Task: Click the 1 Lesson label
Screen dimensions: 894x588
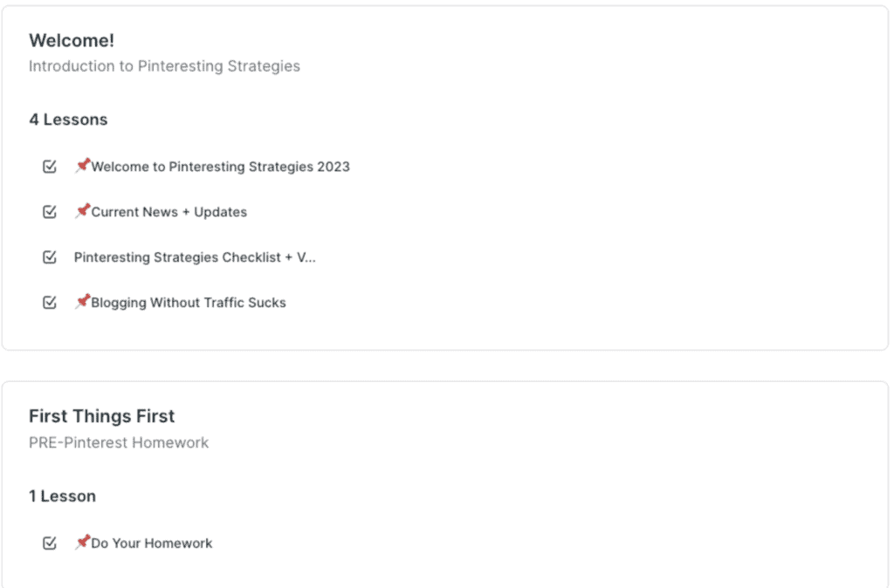Action: tap(62, 496)
